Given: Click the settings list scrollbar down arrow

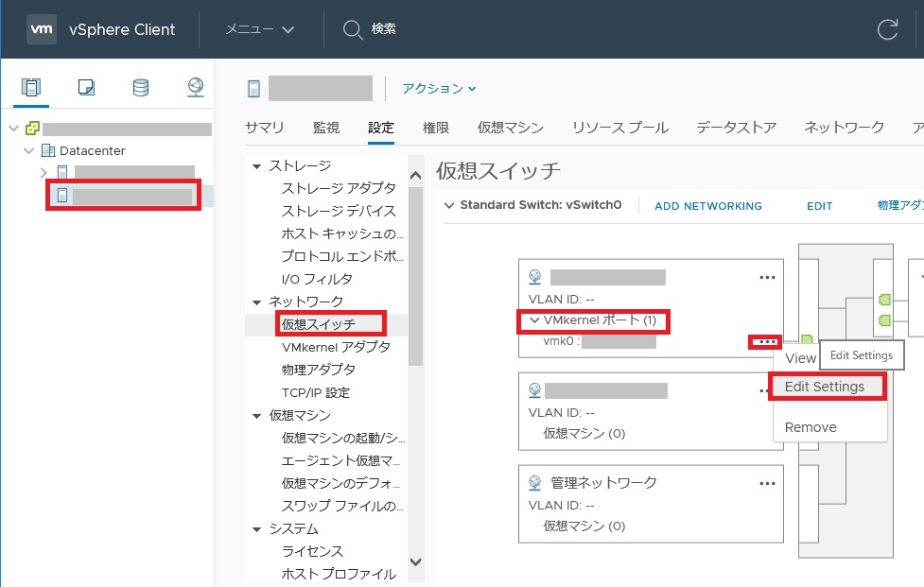Looking at the screenshot, I should click(414, 561).
